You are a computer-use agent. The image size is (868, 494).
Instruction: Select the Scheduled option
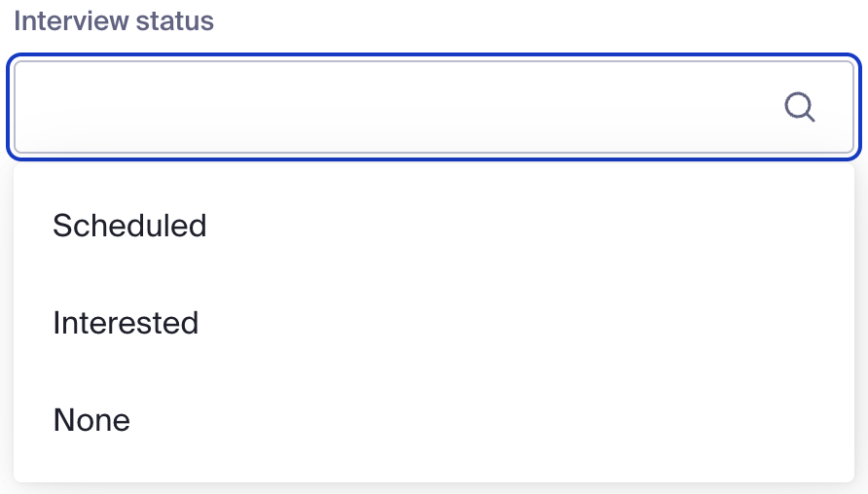tap(129, 226)
